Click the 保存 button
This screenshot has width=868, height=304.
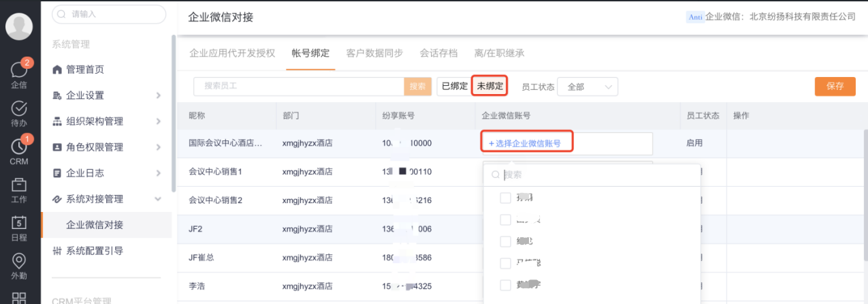835,87
